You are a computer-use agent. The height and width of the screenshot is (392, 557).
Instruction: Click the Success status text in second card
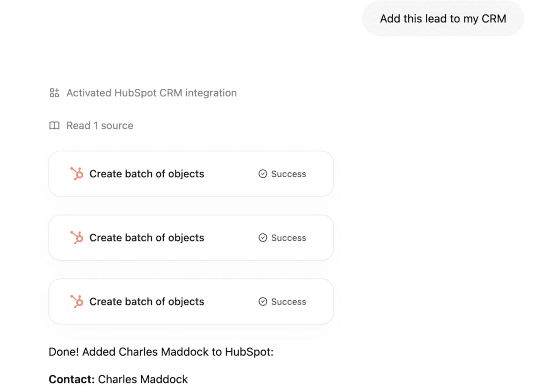tap(288, 238)
